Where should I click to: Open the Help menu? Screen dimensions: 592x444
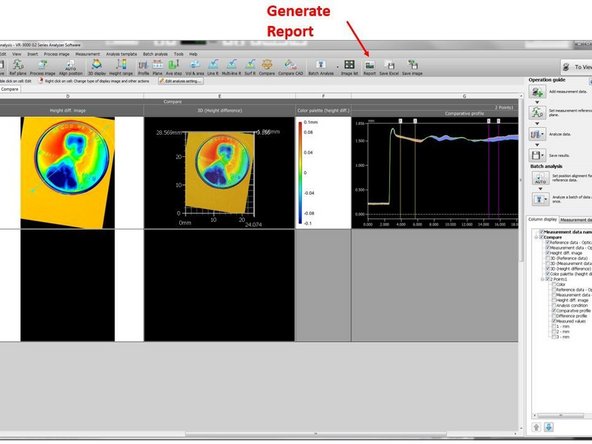193,54
